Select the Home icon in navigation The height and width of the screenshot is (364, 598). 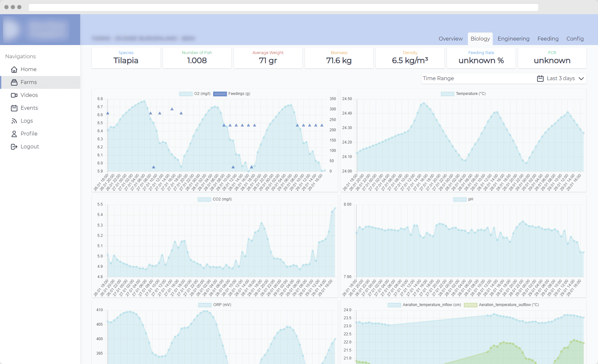click(x=14, y=69)
